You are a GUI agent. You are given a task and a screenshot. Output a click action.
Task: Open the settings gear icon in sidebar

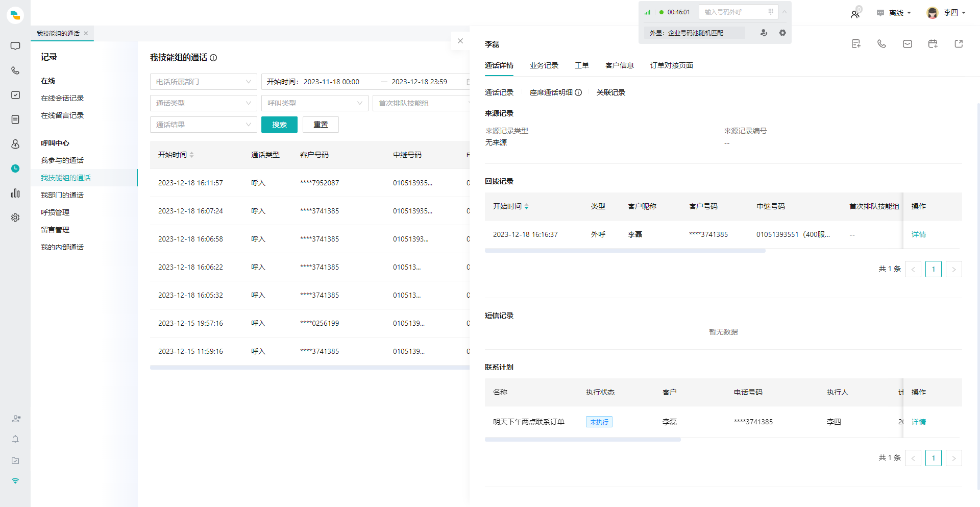(x=15, y=218)
